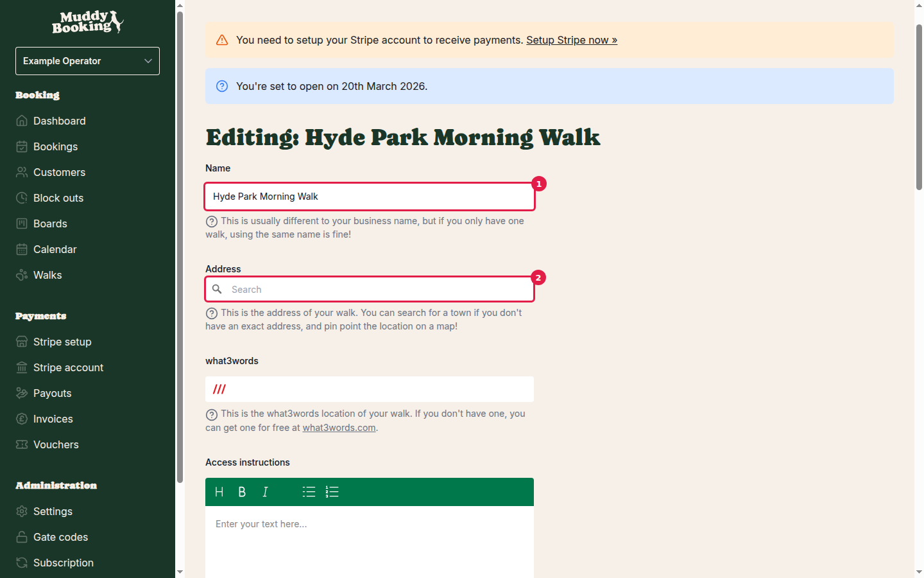
Task: Apply heading formatting in the text editor
Action: pos(219,491)
